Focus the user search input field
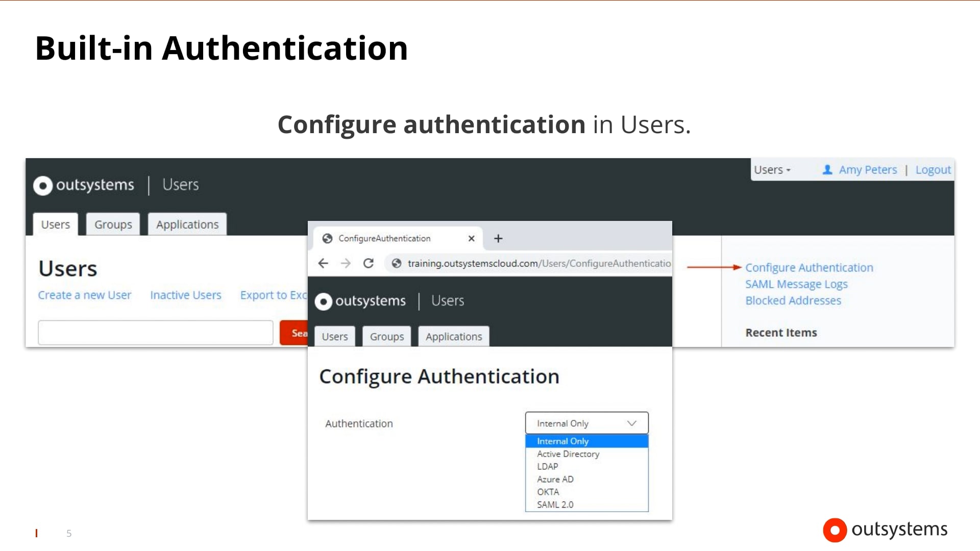The image size is (980, 551). pos(155,333)
